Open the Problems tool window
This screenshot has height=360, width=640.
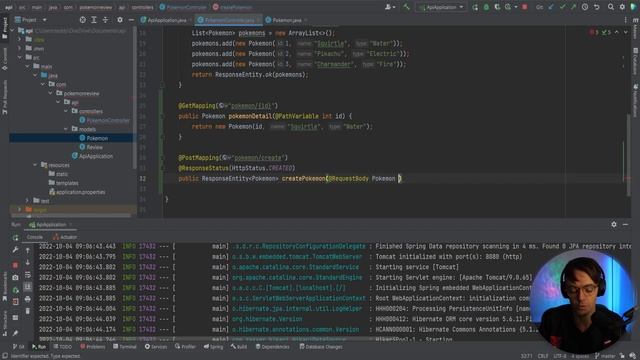[x=93, y=347]
